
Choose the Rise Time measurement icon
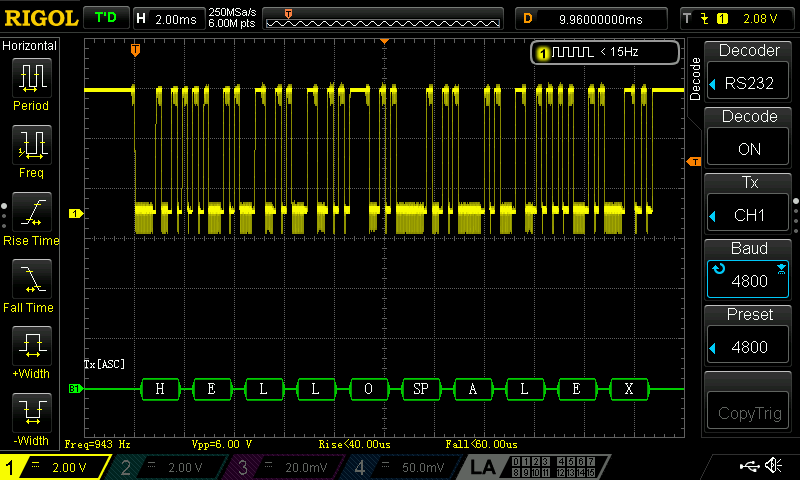click(x=32, y=212)
